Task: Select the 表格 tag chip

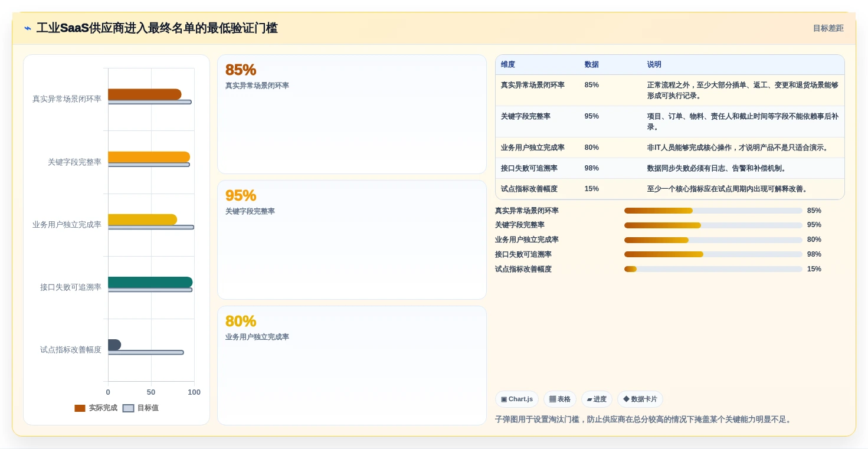Action: point(560,399)
